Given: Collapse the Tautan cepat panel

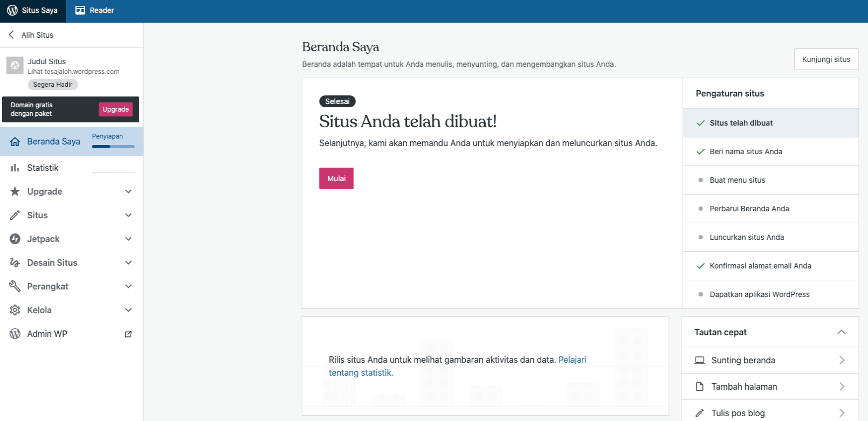Looking at the screenshot, I should pyautogui.click(x=841, y=332).
